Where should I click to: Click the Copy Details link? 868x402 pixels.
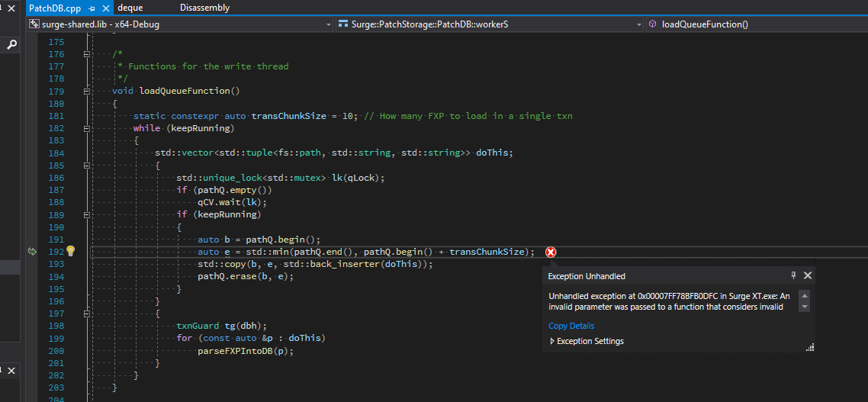coord(571,326)
